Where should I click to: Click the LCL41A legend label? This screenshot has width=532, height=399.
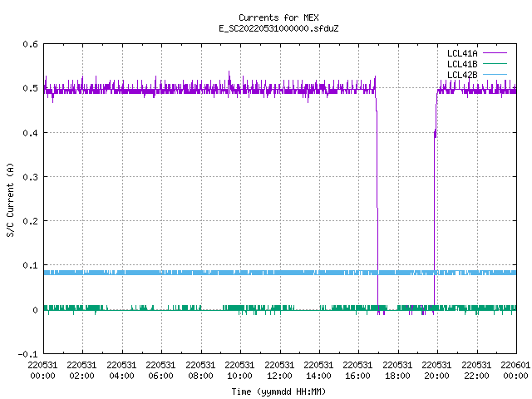462,53
